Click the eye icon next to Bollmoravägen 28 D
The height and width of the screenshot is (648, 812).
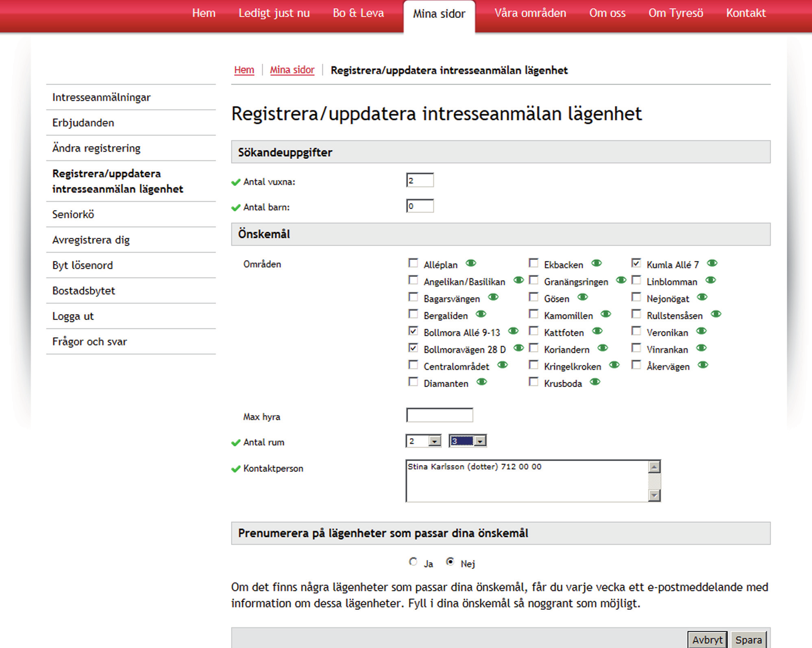(x=518, y=348)
